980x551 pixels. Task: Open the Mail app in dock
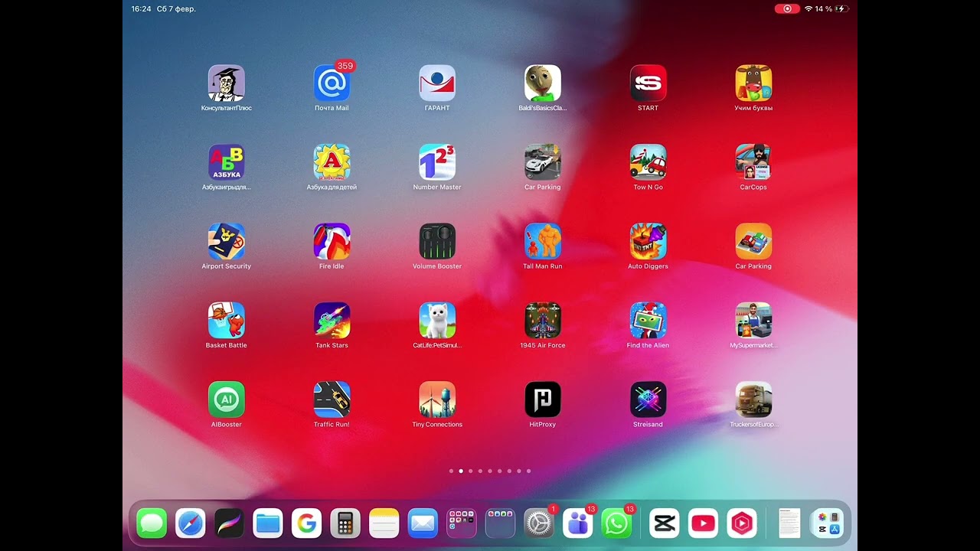tap(423, 523)
